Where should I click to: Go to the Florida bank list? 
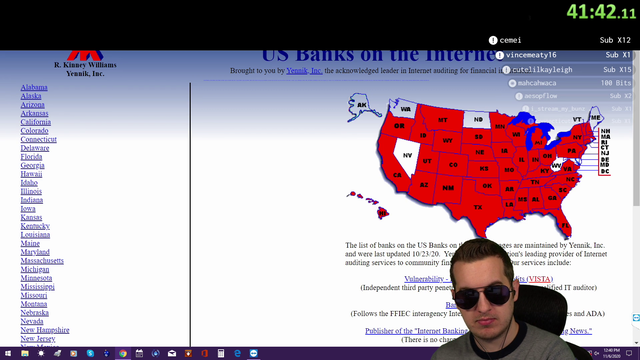pos(31,157)
